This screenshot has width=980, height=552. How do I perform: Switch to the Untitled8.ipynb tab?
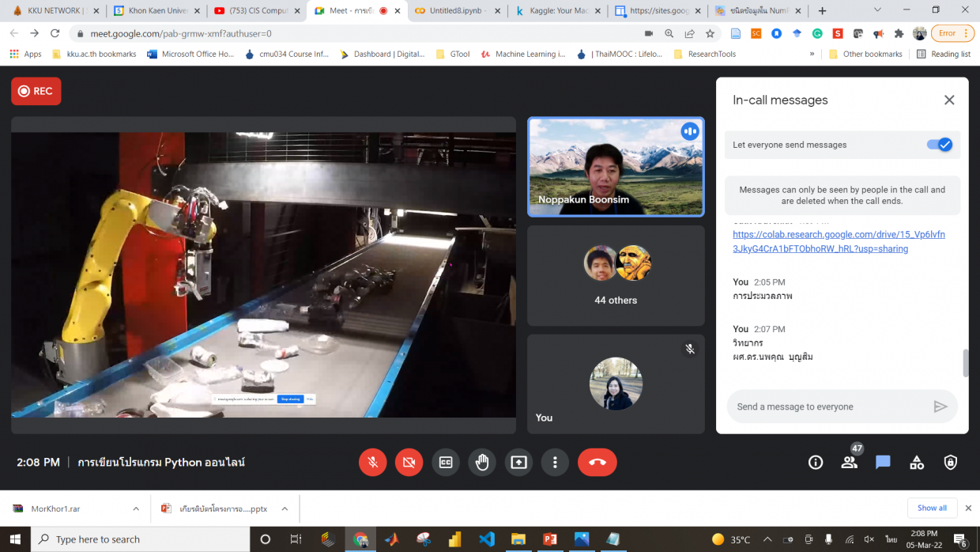[x=453, y=11]
